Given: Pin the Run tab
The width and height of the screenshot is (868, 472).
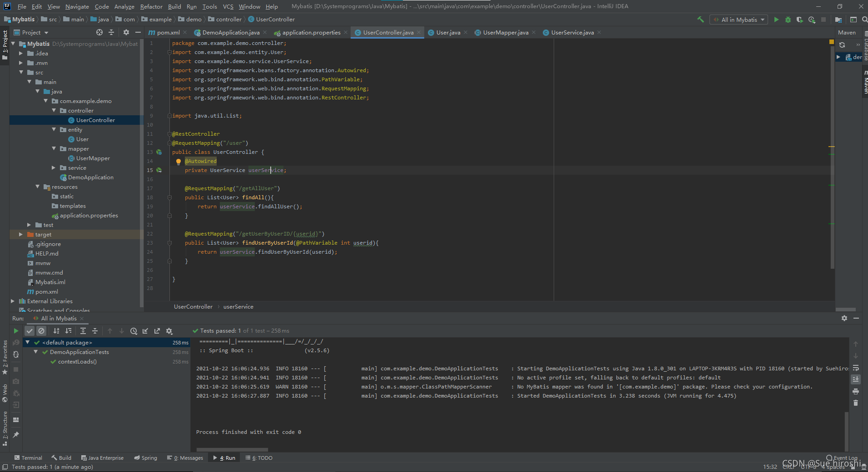Looking at the screenshot, I should pos(16,434).
